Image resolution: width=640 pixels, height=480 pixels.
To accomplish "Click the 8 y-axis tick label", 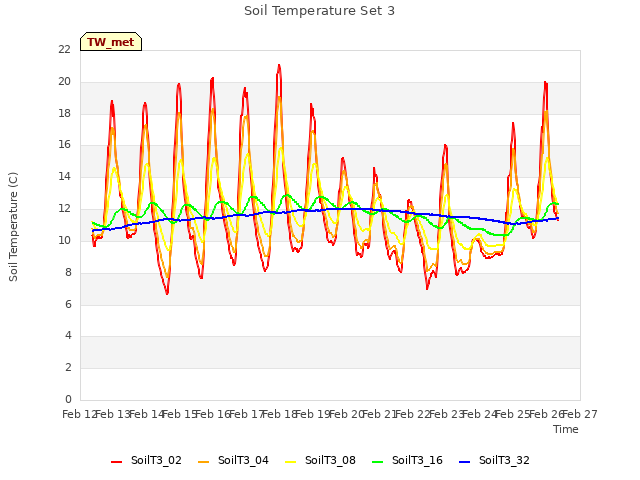I will pos(68,272).
